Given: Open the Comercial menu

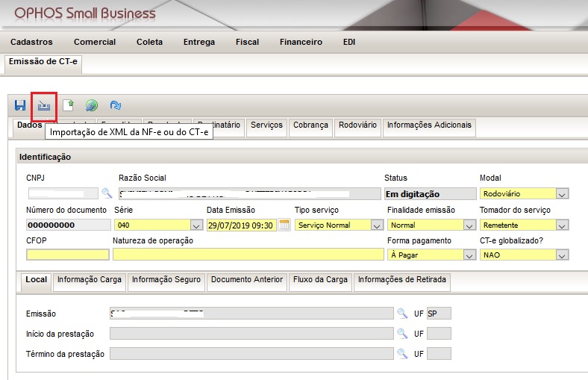Looking at the screenshot, I should (x=95, y=42).
